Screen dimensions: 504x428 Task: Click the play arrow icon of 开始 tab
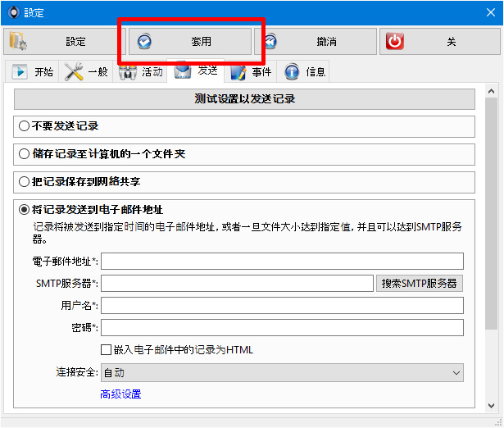coord(20,71)
